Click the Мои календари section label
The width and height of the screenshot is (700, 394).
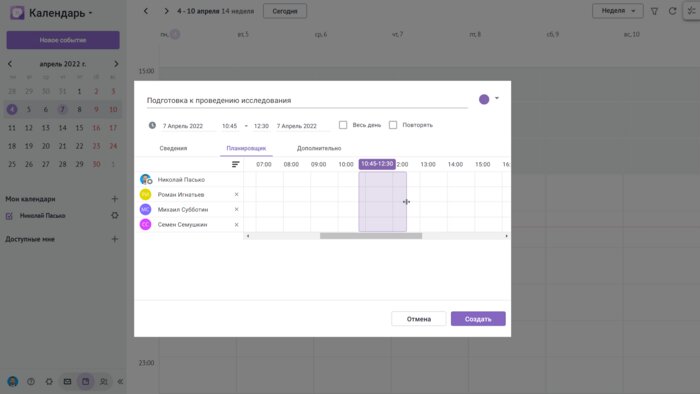tap(30, 199)
